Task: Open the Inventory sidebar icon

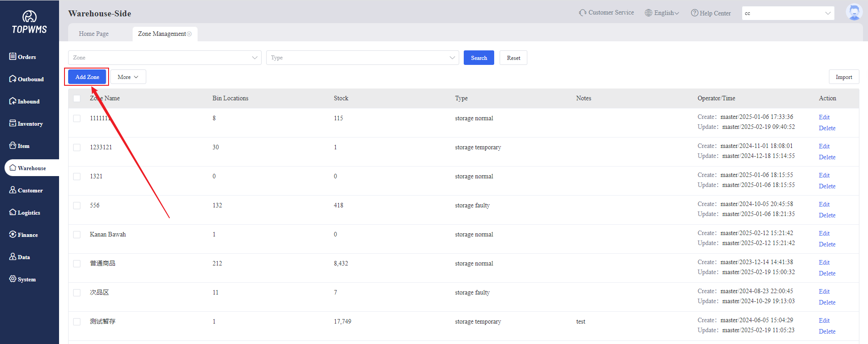Action: (13, 123)
